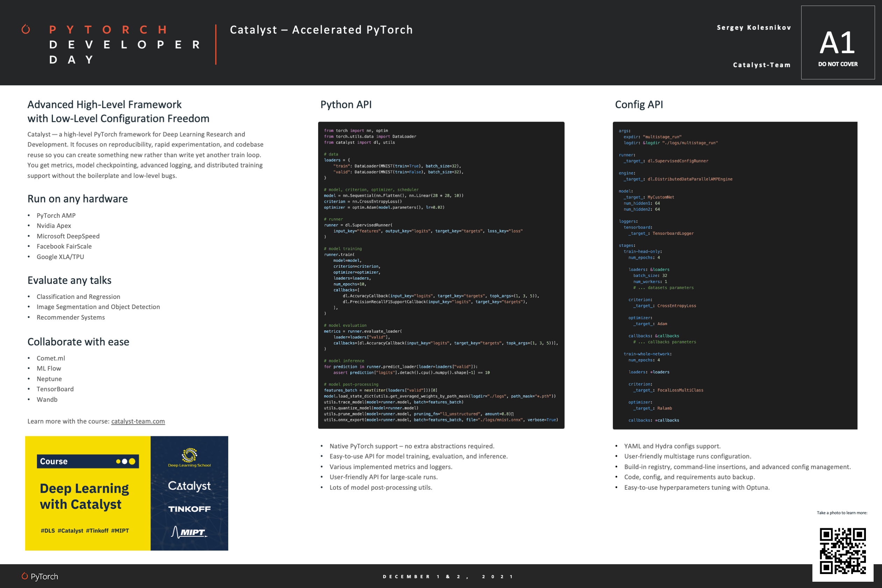Click the Recommender Systems bullet
Screen dimensions: 882x588
[x=71, y=317]
